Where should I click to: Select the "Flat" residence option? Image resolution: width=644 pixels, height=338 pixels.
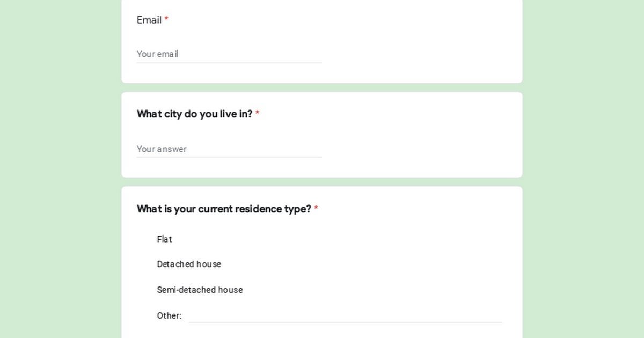tap(164, 239)
